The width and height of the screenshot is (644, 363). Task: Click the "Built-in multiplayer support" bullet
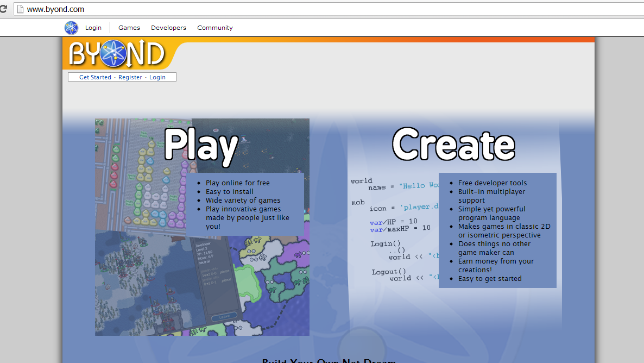click(x=491, y=196)
